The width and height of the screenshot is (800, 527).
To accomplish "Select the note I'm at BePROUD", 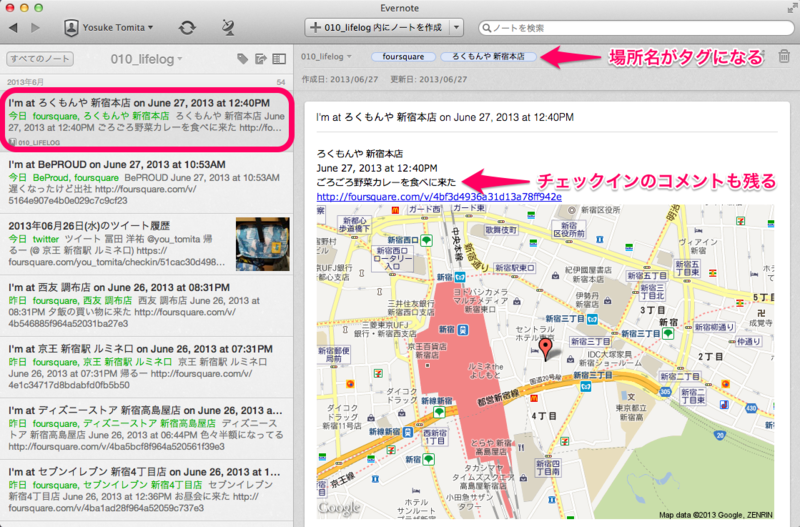I will click(x=146, y=183).
